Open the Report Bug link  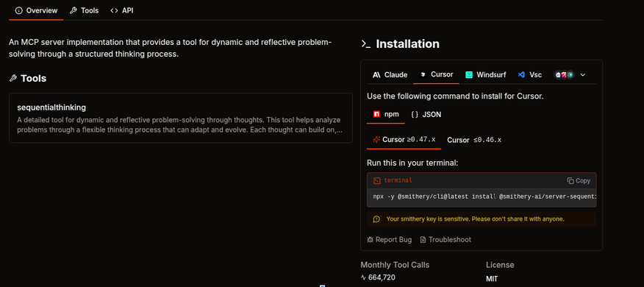click(390, 240)
